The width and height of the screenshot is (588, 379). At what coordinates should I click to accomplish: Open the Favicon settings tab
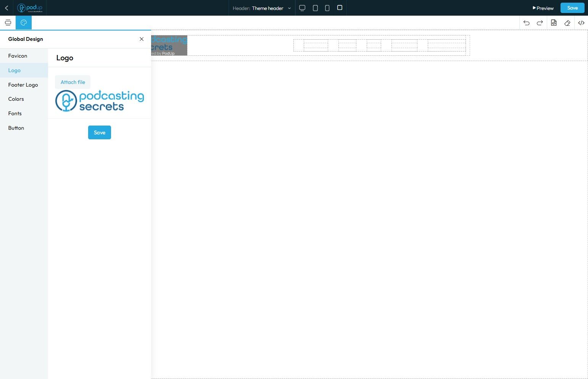[x=24, y=56]
